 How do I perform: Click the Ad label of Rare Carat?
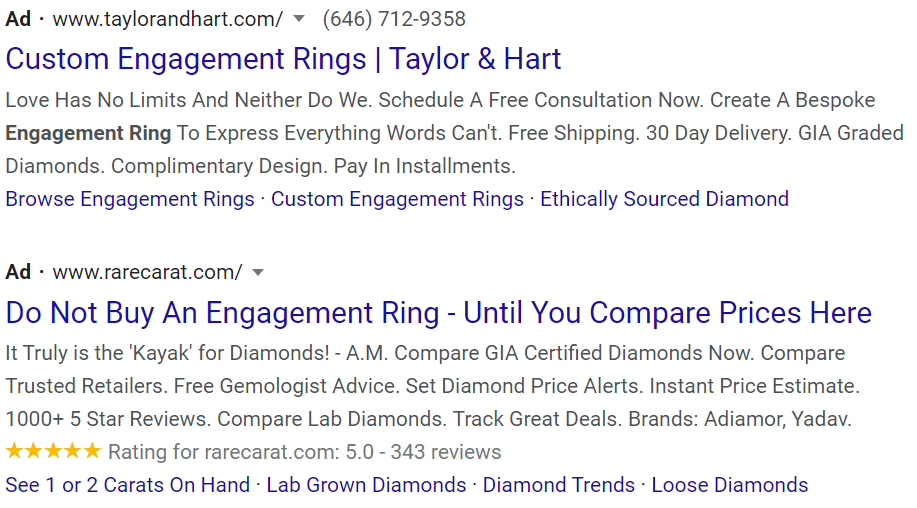point(18,272)
